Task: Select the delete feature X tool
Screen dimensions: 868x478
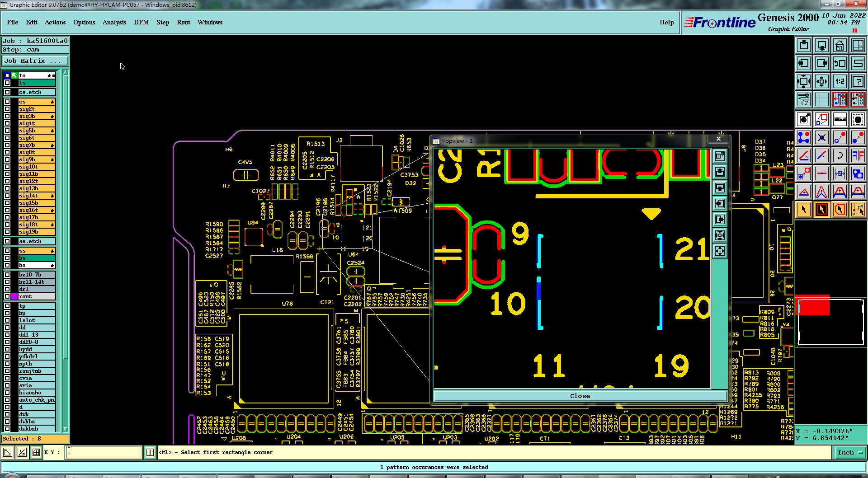Action: point(821,137)
